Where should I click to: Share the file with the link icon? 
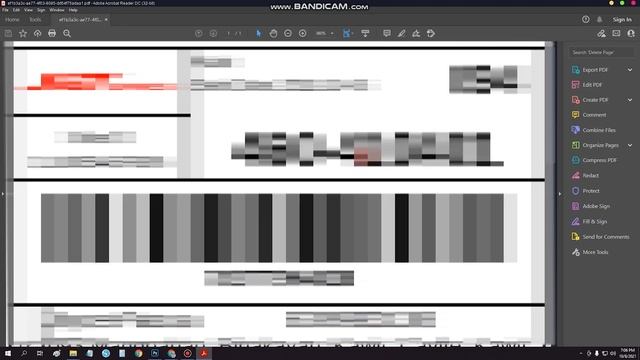pos(601,33)
